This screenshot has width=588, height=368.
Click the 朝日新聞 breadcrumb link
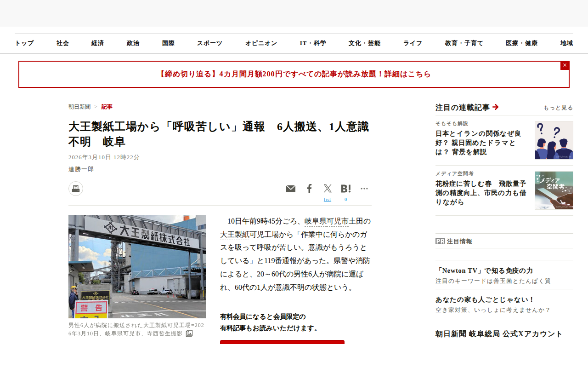point(79,107)
